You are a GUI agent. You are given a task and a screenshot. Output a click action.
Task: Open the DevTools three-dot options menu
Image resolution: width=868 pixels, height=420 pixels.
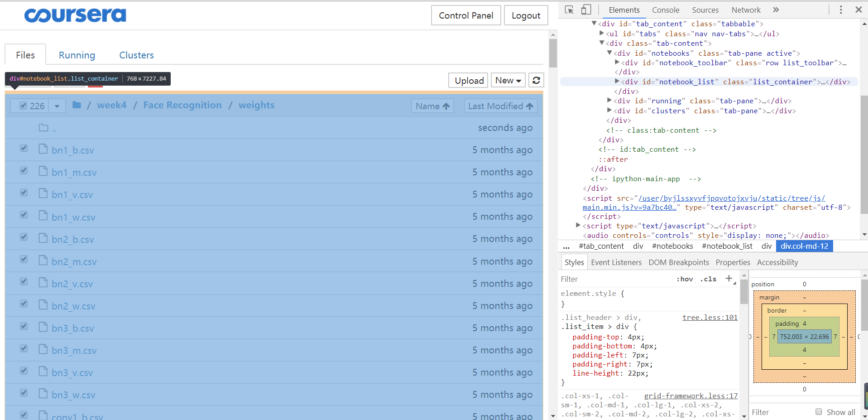pos(841,10)
